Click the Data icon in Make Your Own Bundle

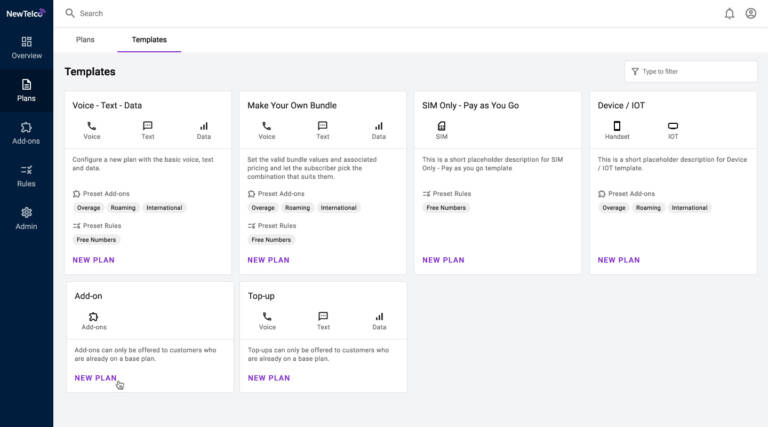coord(379,126)
